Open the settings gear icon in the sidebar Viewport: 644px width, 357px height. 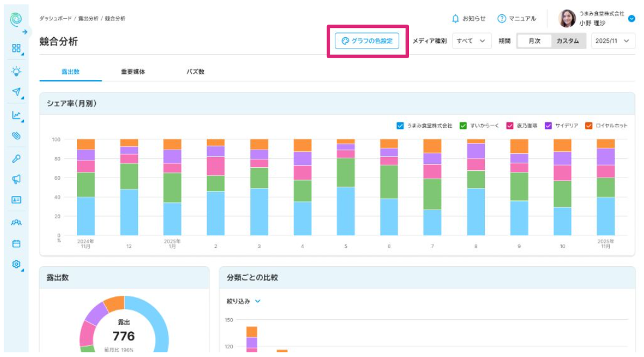tap(16, 264)
